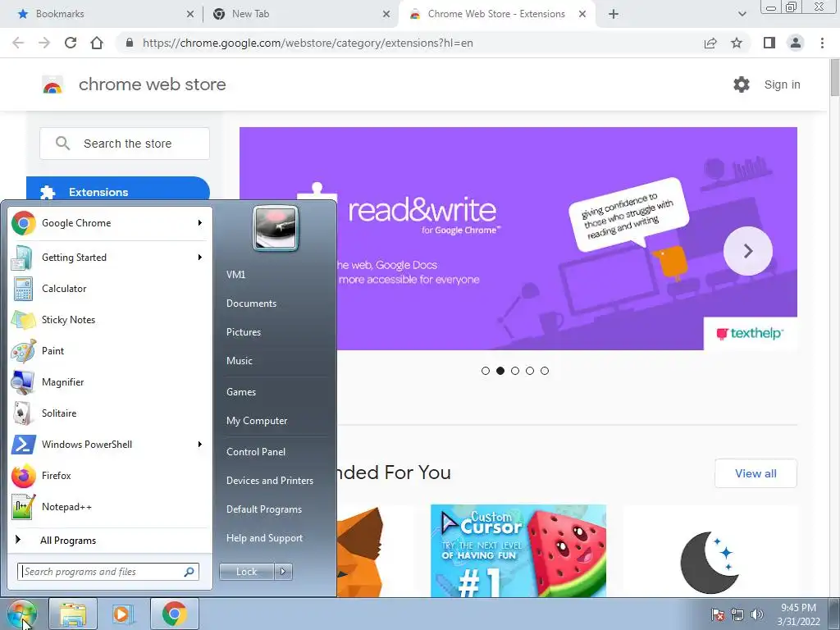840x630 pixels.
Task: Open Action Center flag icon
Action: [718, 614]
